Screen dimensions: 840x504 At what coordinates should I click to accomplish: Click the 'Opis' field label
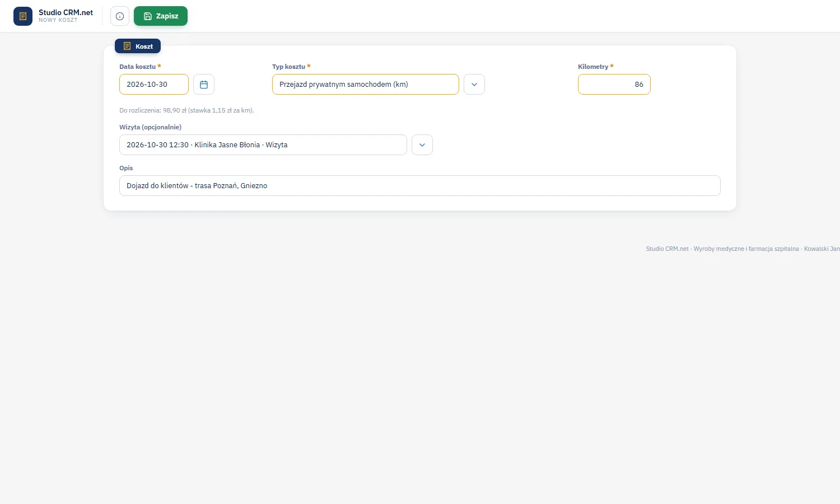[126, 168]
